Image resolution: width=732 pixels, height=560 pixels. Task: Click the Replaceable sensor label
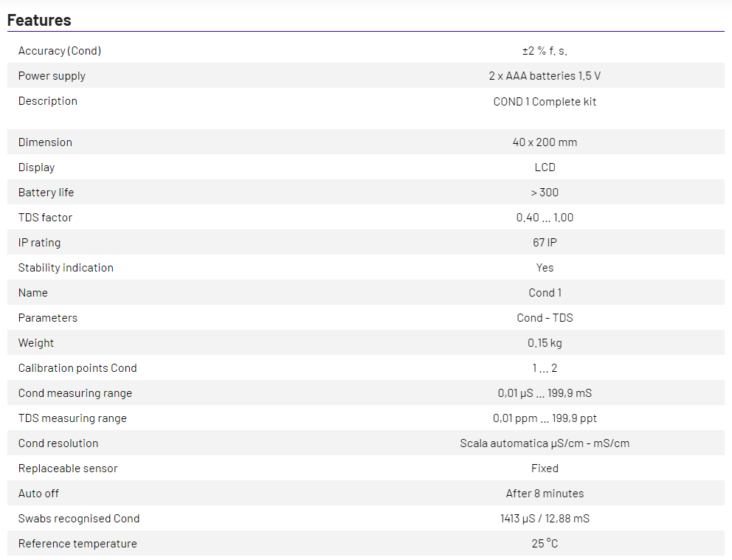[68, 469]
